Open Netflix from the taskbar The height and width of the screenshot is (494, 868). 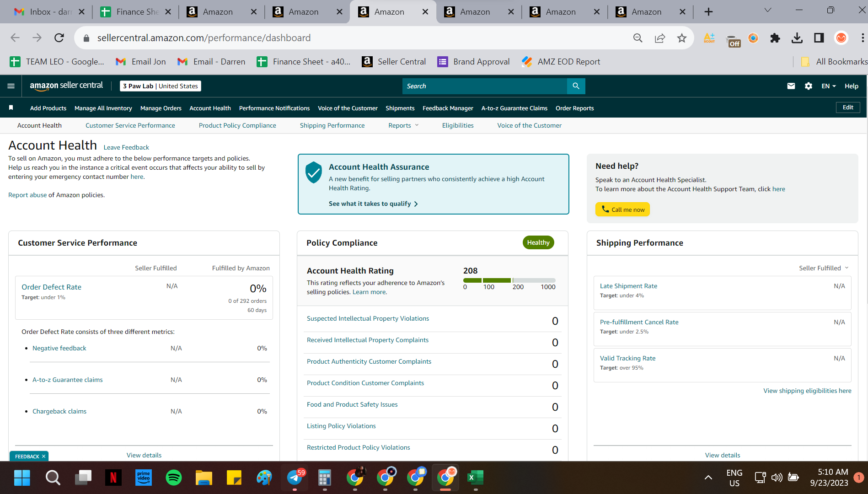point(113,478)
